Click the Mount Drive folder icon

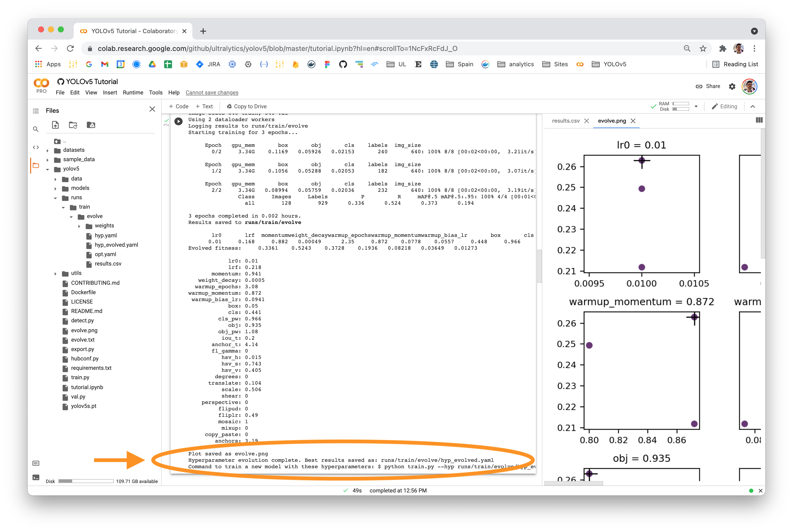[90, 125]
